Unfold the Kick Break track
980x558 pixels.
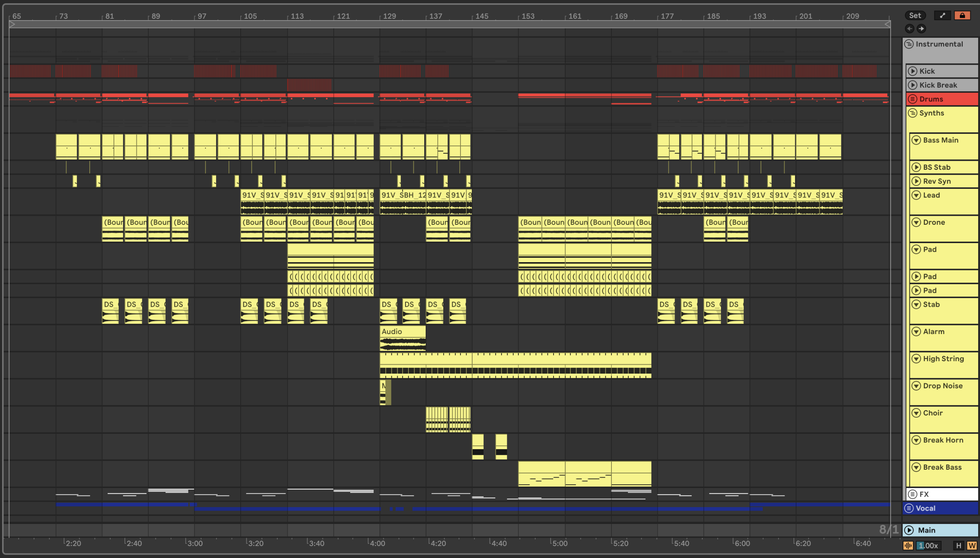[x=913, y=85]
